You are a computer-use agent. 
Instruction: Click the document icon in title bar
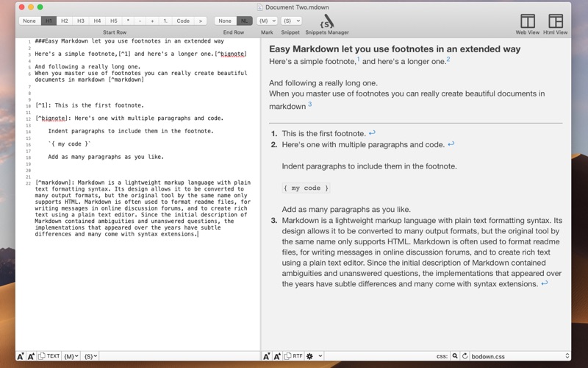point(260,7)
